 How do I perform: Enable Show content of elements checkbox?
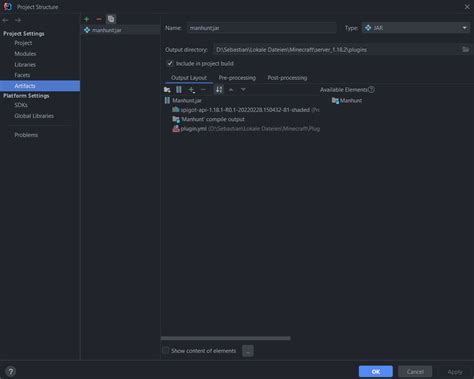[166, 351]
